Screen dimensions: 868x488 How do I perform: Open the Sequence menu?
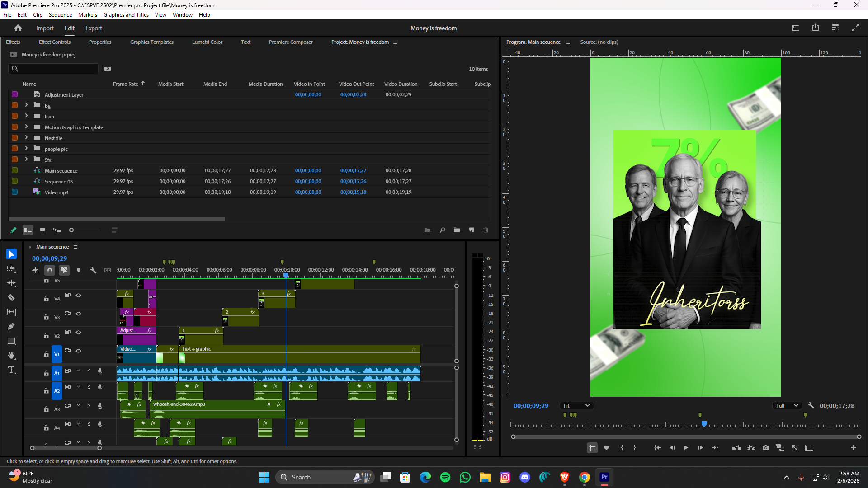[x=60, y=15]
